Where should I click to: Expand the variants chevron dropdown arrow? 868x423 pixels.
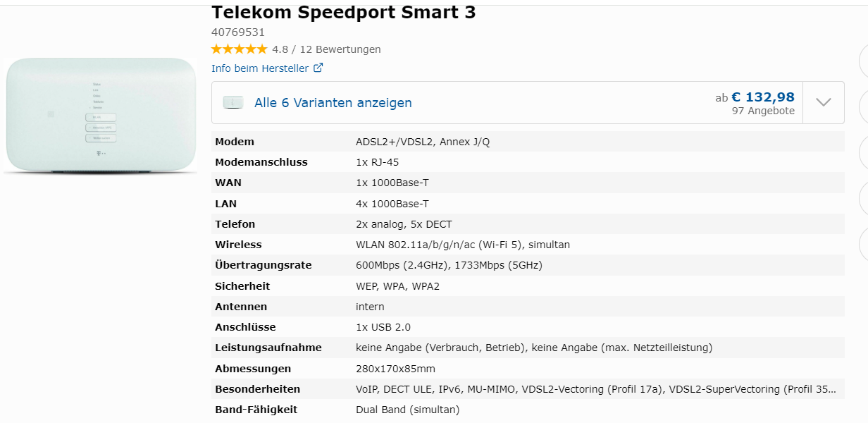(x=824, y=103)
